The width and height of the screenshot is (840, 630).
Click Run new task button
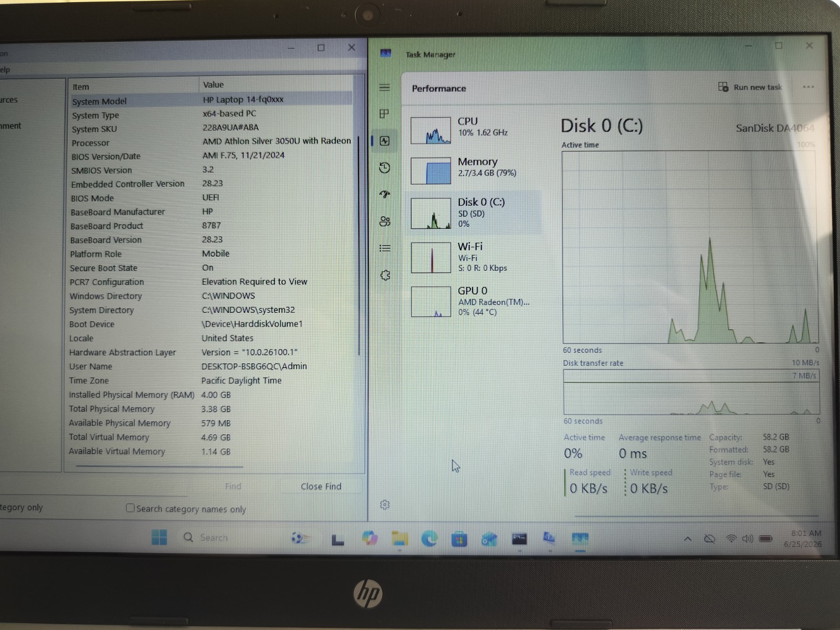tap(750, 87)
